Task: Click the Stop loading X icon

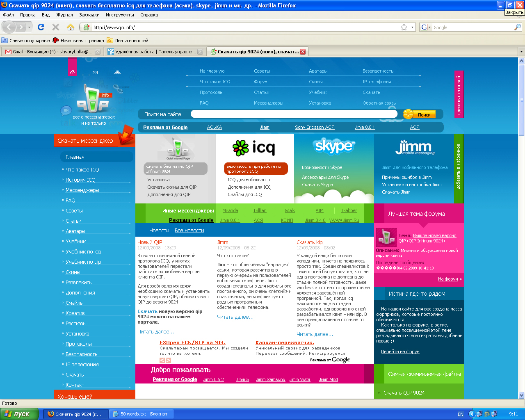Action: pos(56,27)
